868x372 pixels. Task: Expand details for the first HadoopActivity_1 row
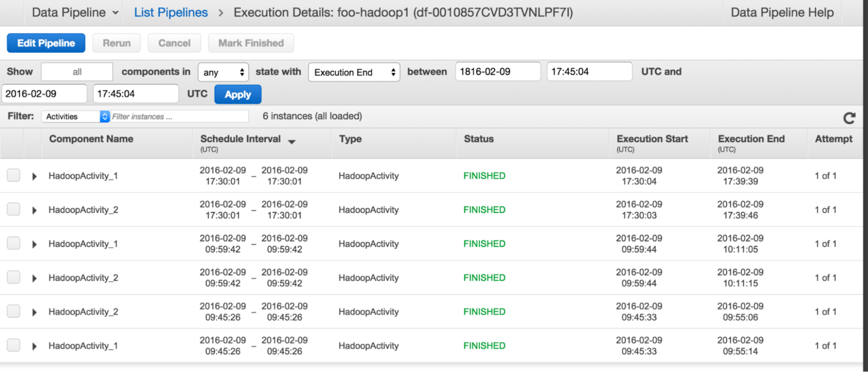tap(33, 175)
